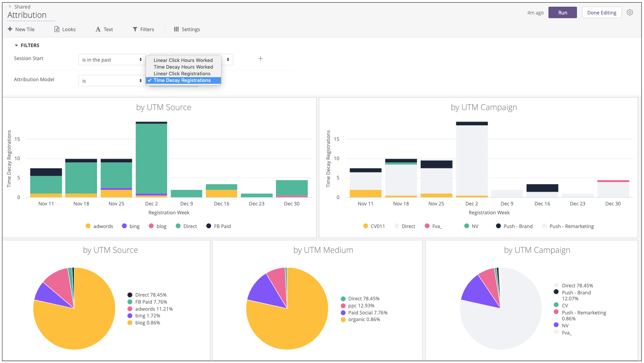Edit the Attribution dashboard title
This screenshot has width=644, height=363.
tap(27, 15)
